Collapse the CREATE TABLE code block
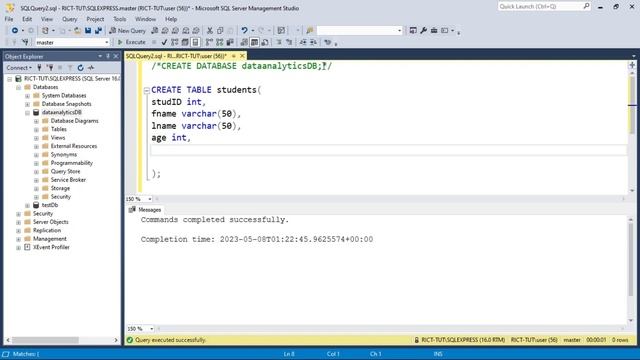The image size is (640, 360). [147, 91]
